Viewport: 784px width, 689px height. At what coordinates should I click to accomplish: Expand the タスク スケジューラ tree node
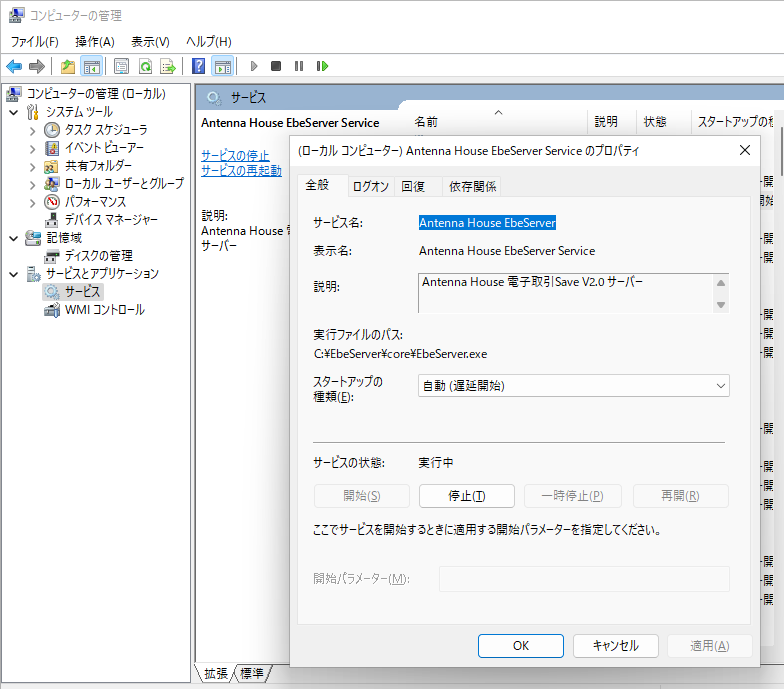point(32,130)
